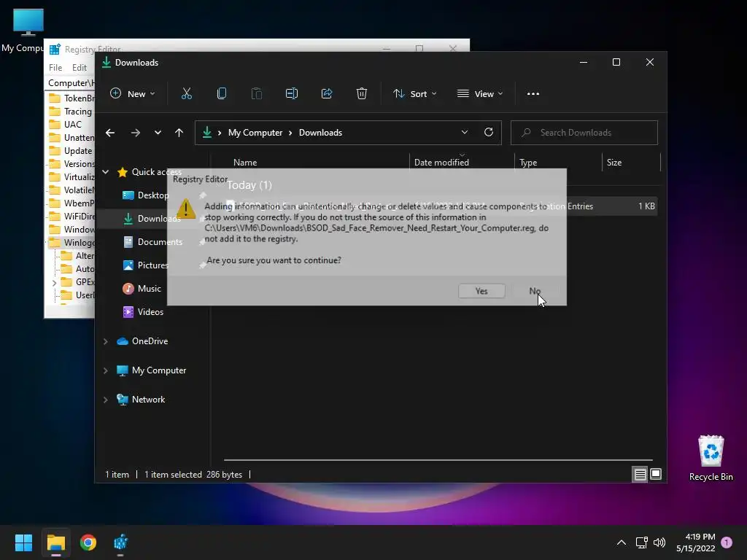747x560 pixels.
Task: Open the View dropdown menu
Action: [x=480, y=94]
